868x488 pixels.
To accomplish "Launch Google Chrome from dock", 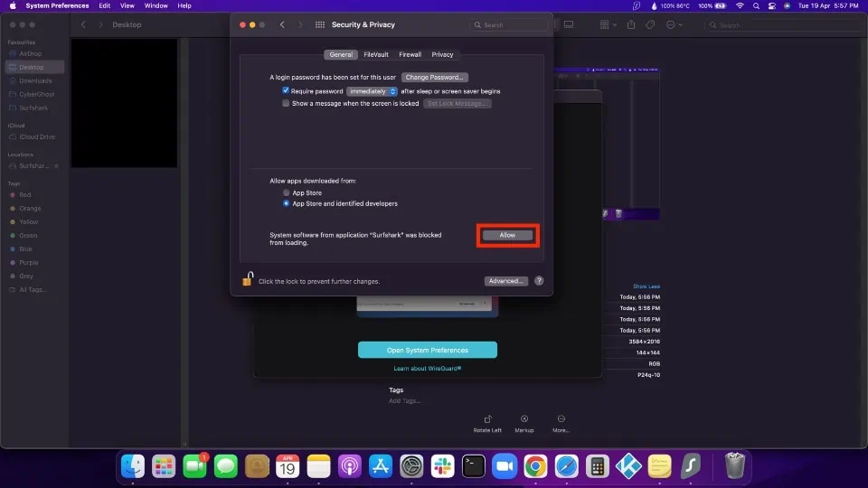I will point(536,466).
